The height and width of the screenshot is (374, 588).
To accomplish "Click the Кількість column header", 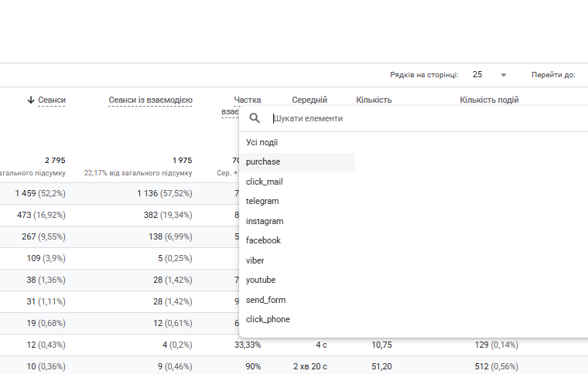I will [x=374, y=100].
